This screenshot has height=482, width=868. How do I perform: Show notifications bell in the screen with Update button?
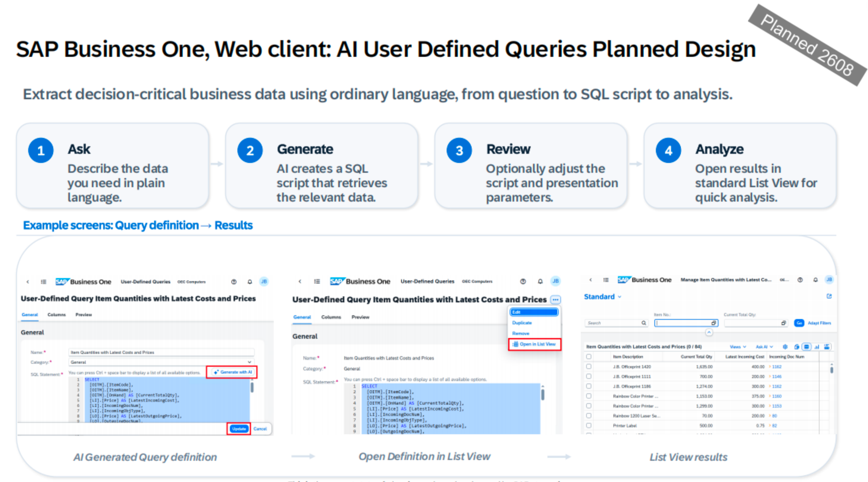(x=250, y=282)
